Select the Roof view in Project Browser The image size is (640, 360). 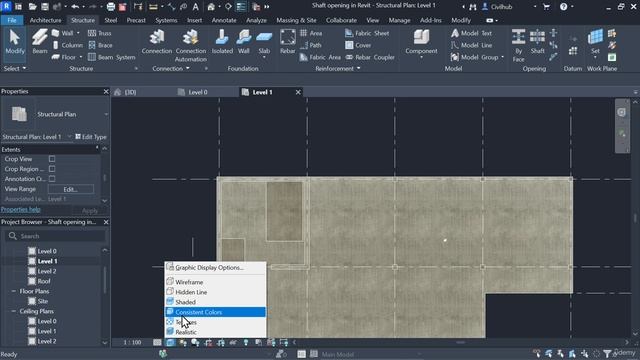(44, 281)
